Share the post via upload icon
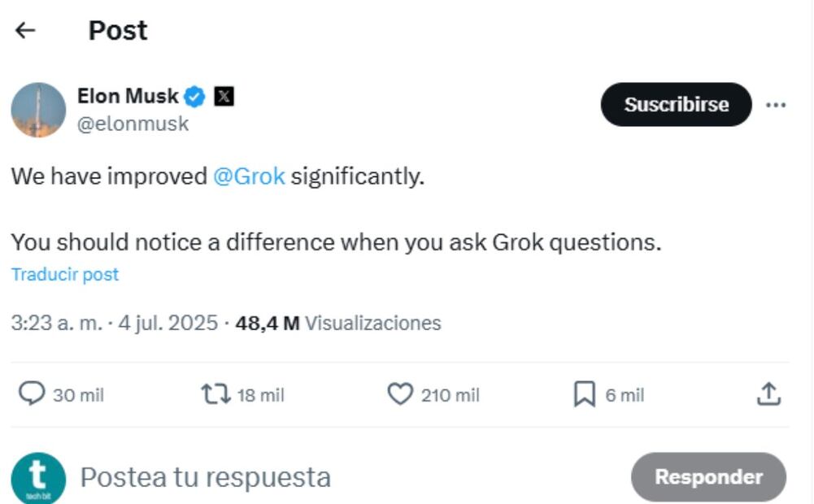The width and height of the screenshot is (814, 504). click(768, 394)
